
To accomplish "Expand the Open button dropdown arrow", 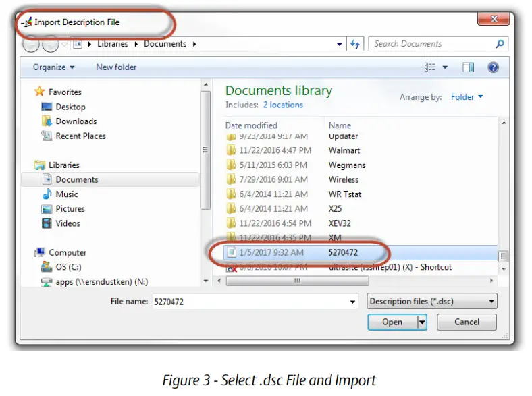I will 422,322.
